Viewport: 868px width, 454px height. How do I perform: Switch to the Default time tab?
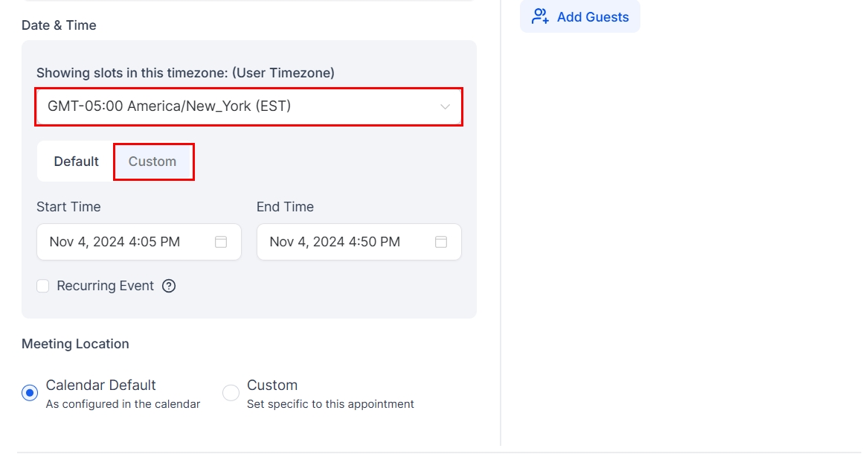click(x=76, y=162)
